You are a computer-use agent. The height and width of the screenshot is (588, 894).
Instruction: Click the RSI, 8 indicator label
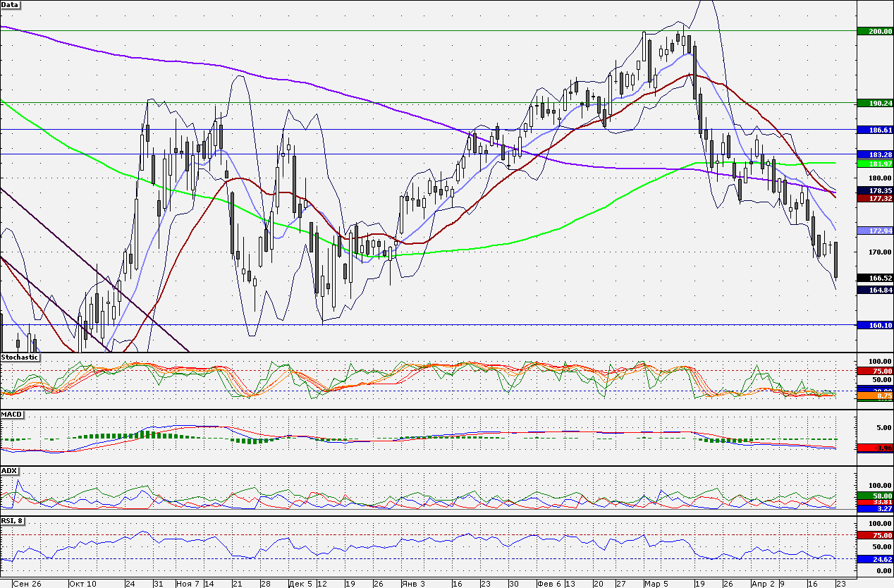(15, 521)
